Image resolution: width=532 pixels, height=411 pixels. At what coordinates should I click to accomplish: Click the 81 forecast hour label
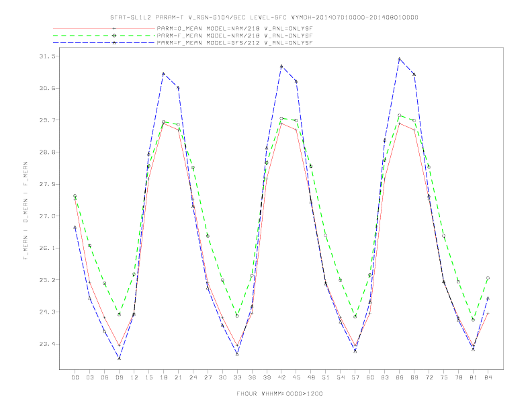[x=474, y=377]
